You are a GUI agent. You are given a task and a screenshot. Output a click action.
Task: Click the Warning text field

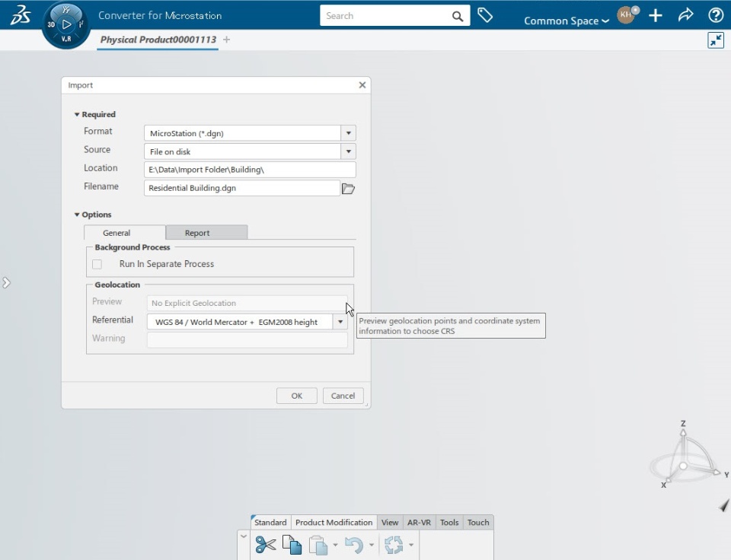point(247,339)
